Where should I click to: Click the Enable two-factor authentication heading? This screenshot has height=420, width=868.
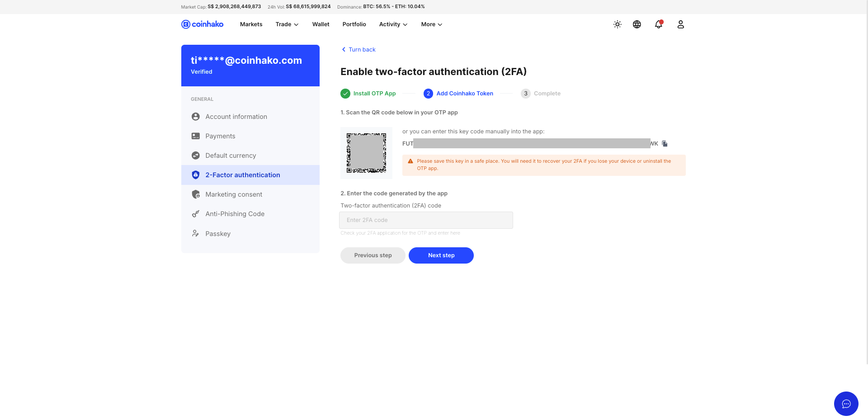(434, 72)
